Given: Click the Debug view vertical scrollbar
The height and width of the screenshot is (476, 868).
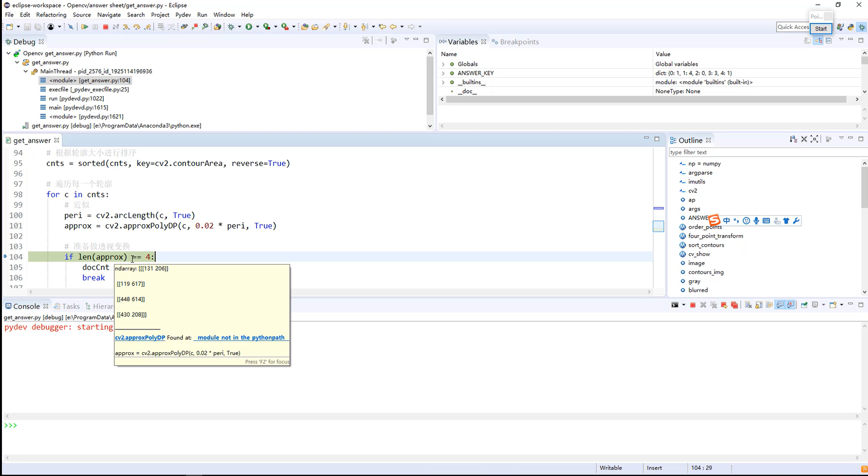Looking at the screenshot, I should (x=430, y=89).
